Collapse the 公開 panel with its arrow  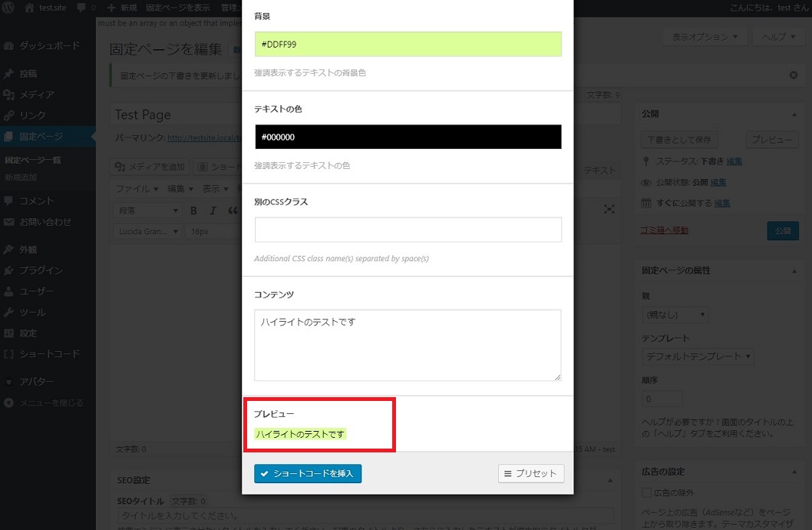pyautogui.click(x=792, y=114)
